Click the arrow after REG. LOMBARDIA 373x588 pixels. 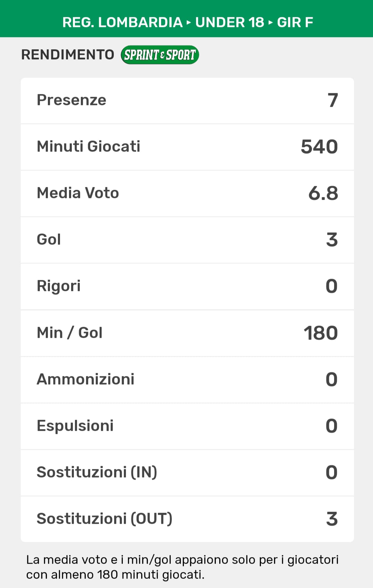click(189, 23)
